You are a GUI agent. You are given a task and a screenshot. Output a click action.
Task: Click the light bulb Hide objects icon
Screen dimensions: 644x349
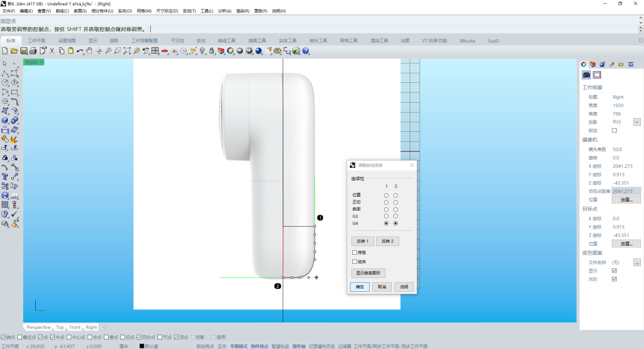coord(202,51)
